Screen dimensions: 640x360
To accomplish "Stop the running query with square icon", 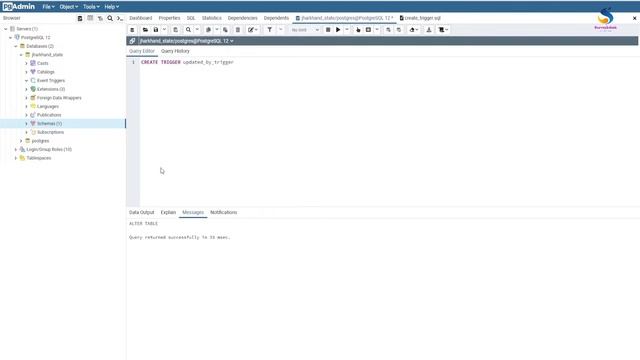I will click(328, 30).
